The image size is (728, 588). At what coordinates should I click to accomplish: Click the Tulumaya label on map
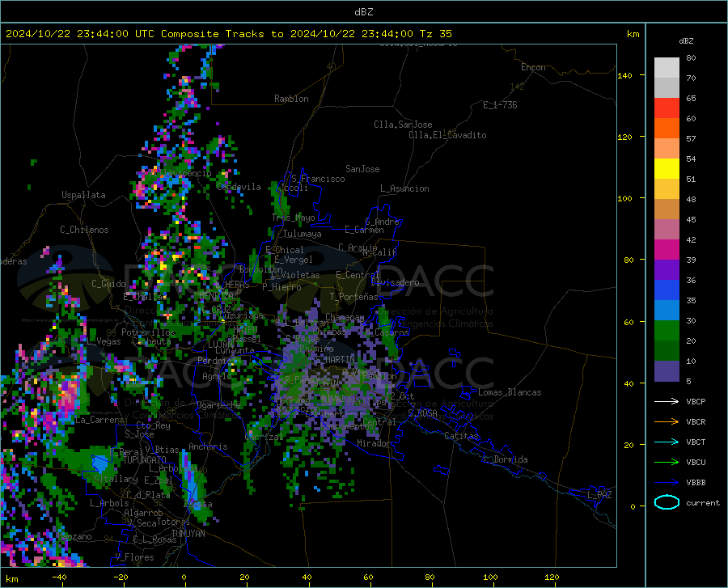click(302, 234)
